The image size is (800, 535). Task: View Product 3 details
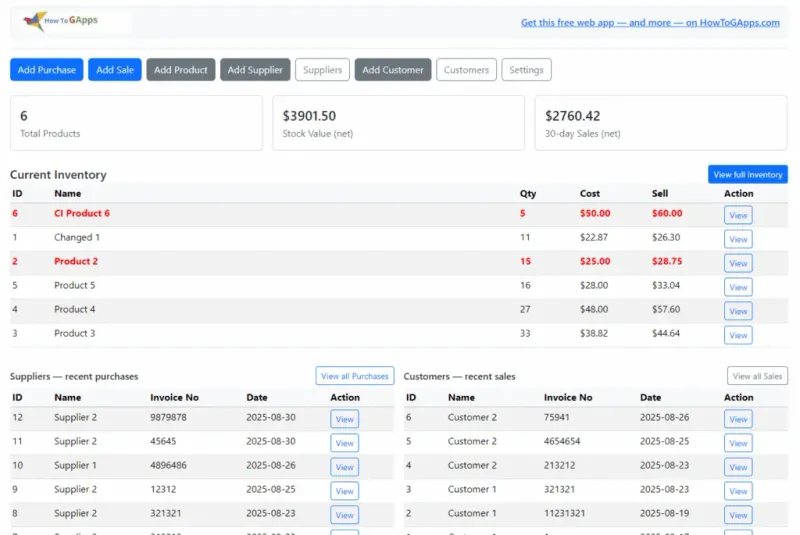[x=738, y=335]
